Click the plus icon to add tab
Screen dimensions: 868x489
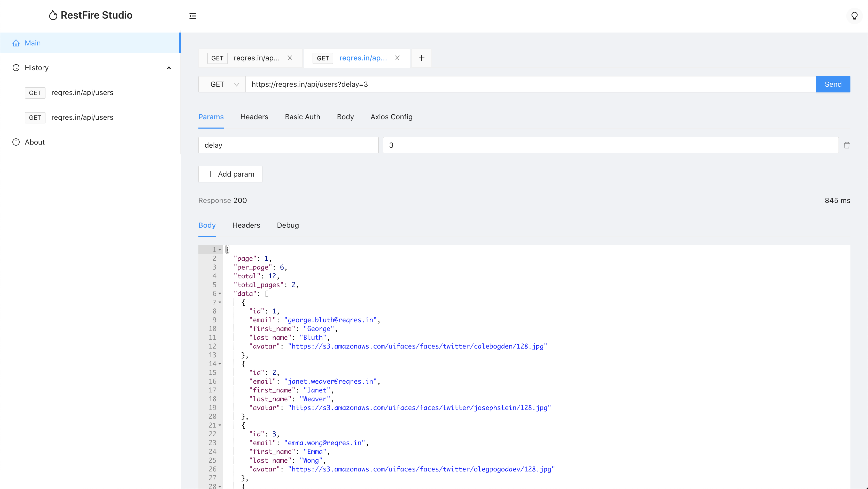(x=421, y=58)
